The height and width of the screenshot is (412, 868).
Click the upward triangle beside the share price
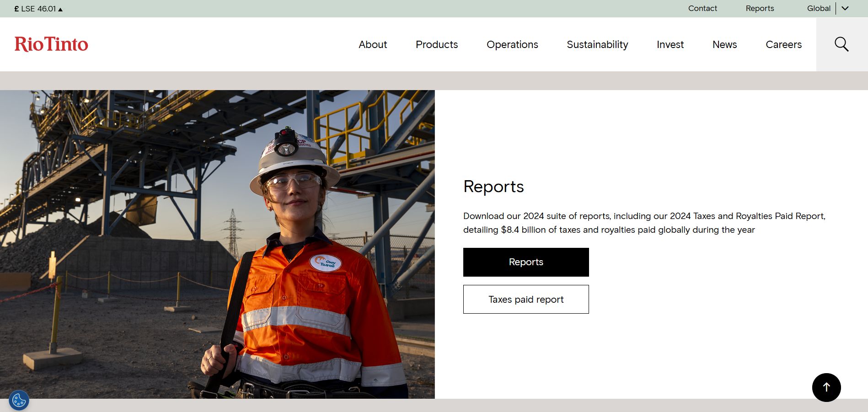(x=60, y=9)
